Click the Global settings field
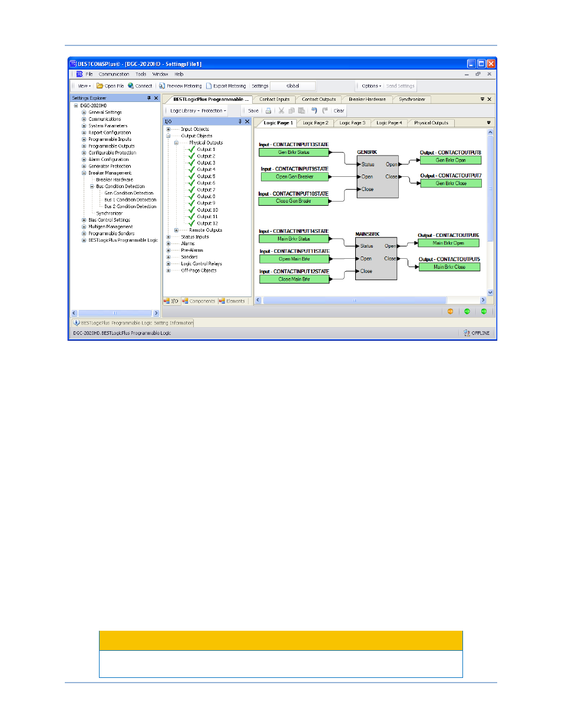 [x=293, y=86]
